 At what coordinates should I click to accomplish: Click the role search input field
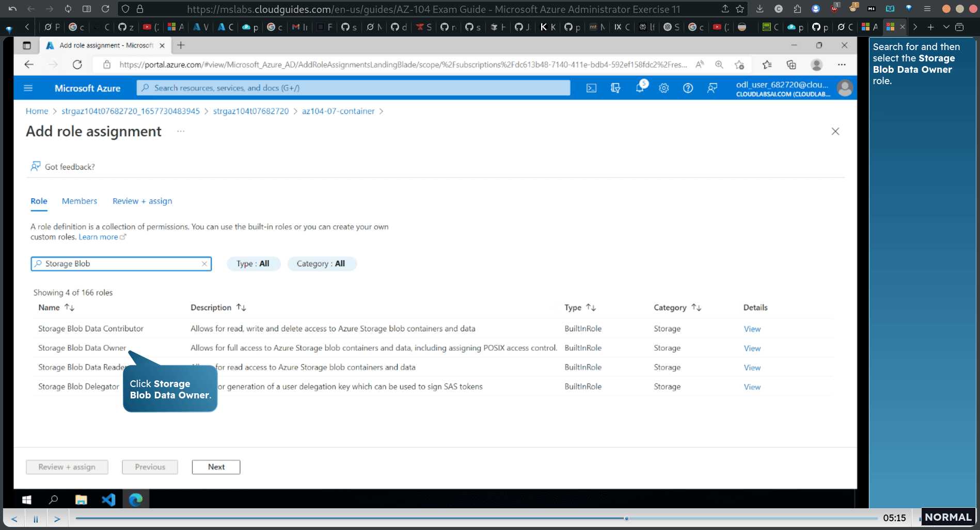pos(121,264)
